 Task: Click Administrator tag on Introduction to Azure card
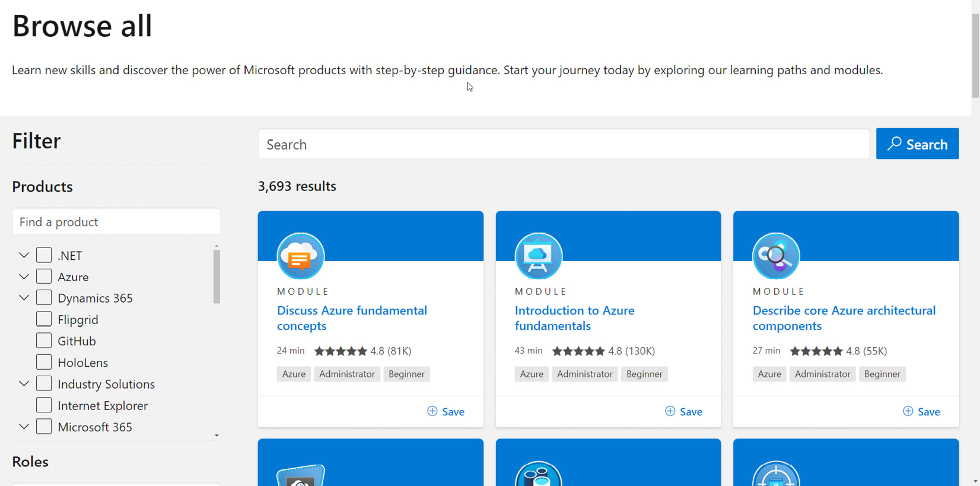pyautogui.click(x=584, y=374)
